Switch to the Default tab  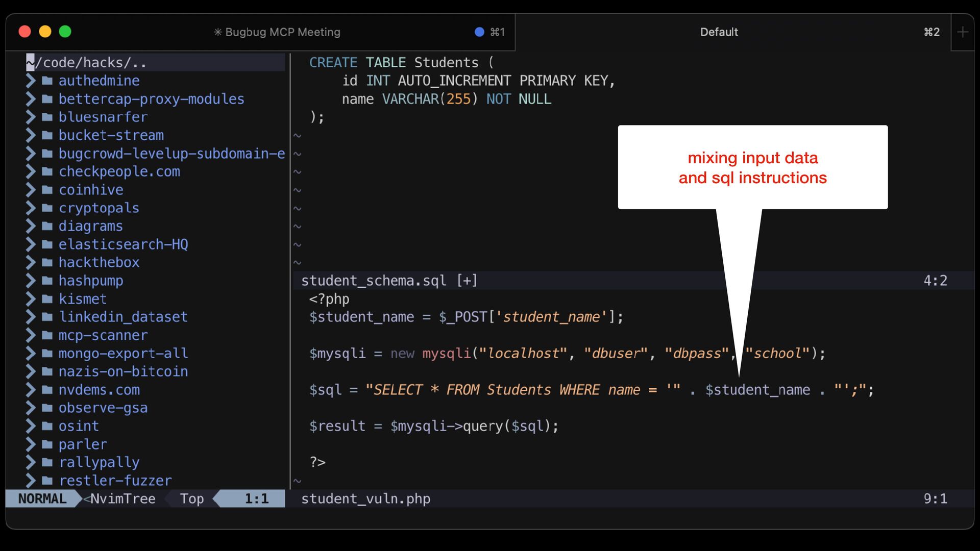719,32
